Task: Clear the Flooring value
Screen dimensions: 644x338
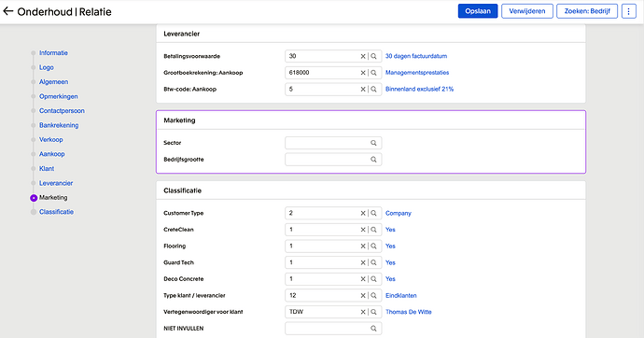Action: [363, 246]
